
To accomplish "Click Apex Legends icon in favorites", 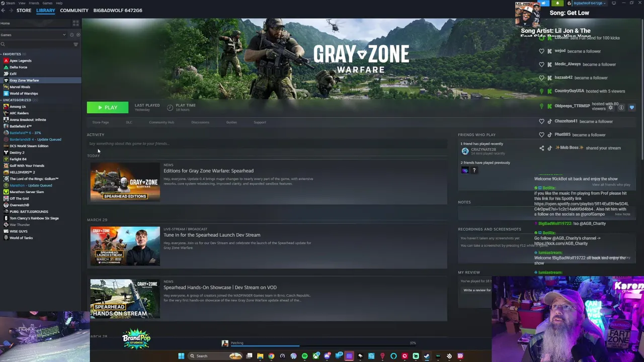I will tap(6, 60).
